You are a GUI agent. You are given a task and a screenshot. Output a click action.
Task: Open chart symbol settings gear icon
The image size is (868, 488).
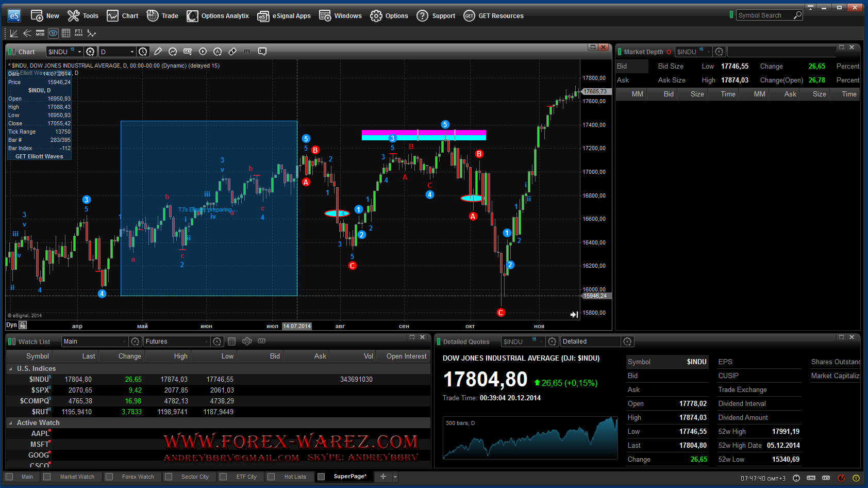[x=90, y=52]
